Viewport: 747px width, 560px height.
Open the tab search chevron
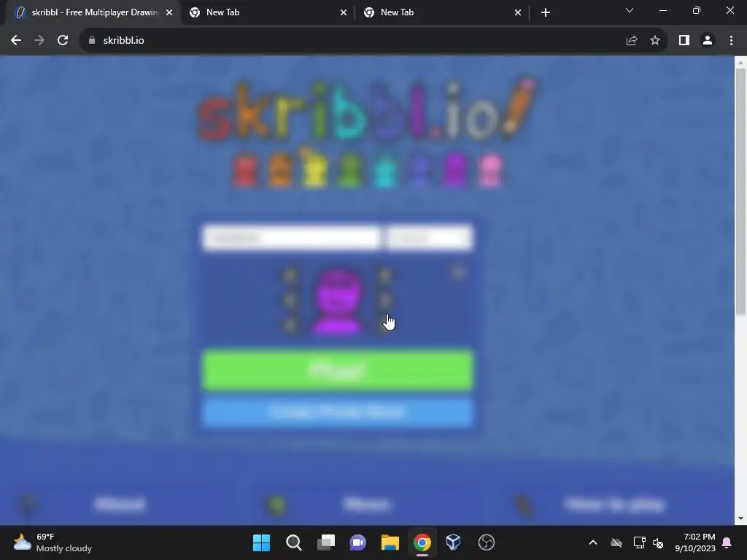click(x=630, y=10)
